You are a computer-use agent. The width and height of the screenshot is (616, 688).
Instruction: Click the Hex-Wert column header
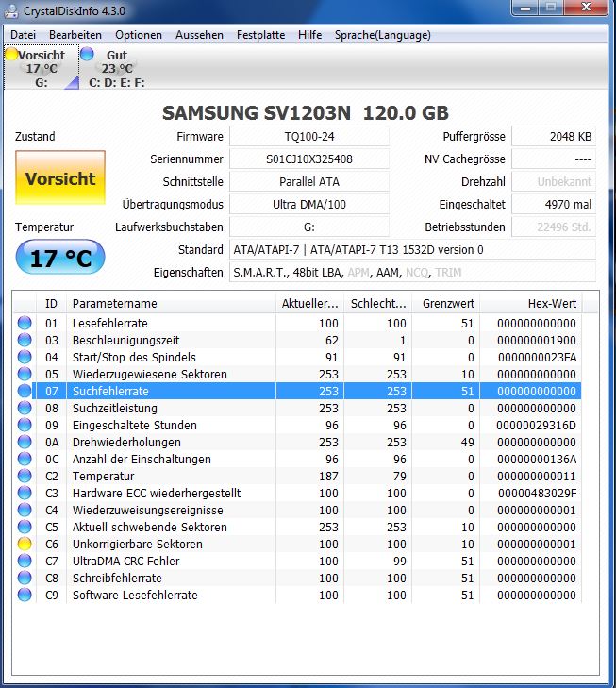(531, 304)
